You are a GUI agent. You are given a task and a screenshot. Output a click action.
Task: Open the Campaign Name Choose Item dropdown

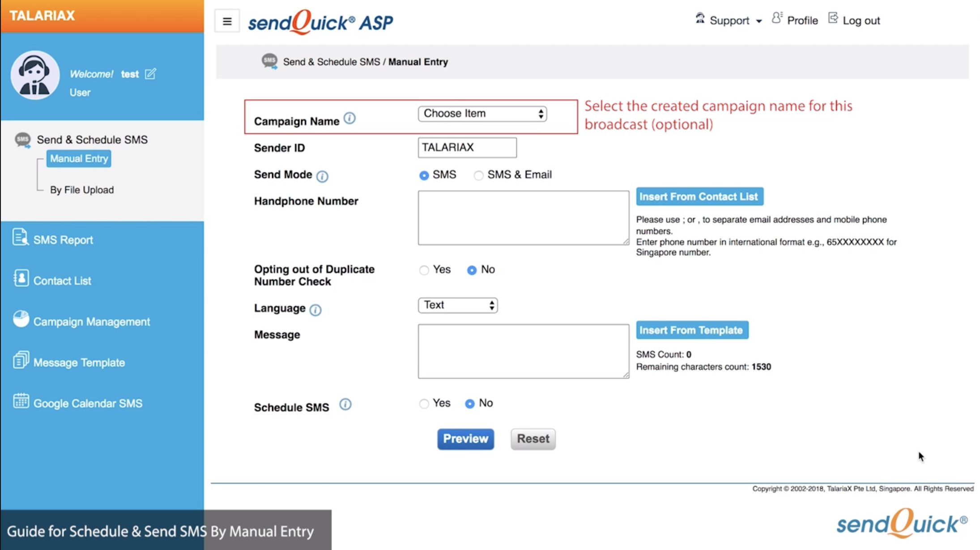(x=482, y=114)
